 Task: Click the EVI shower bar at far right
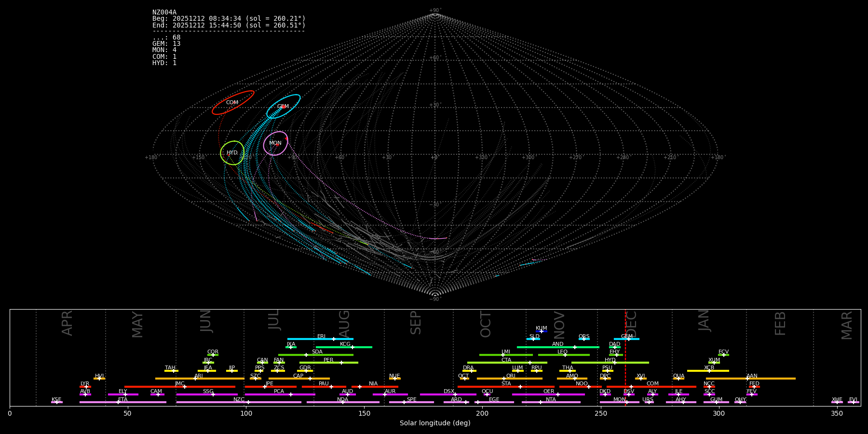coord(854,402)
